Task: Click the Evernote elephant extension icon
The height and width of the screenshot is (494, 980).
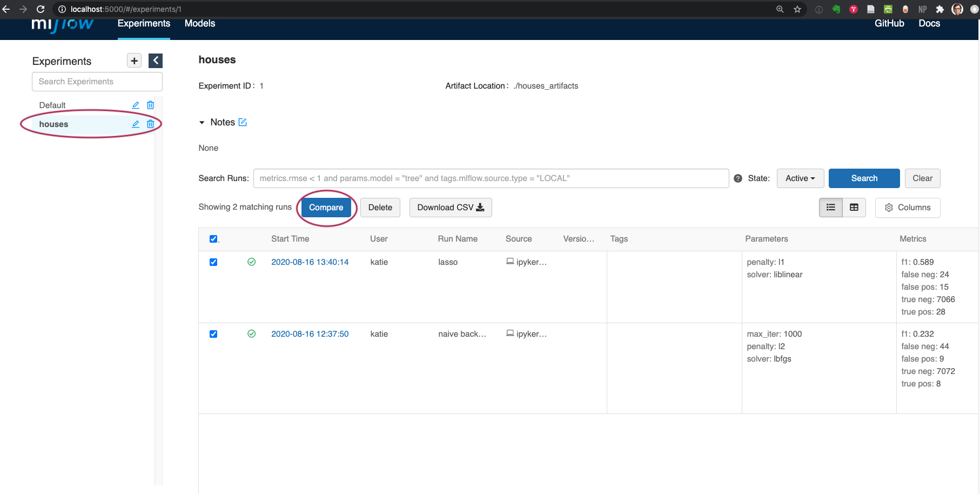Action: pos(836,9)
